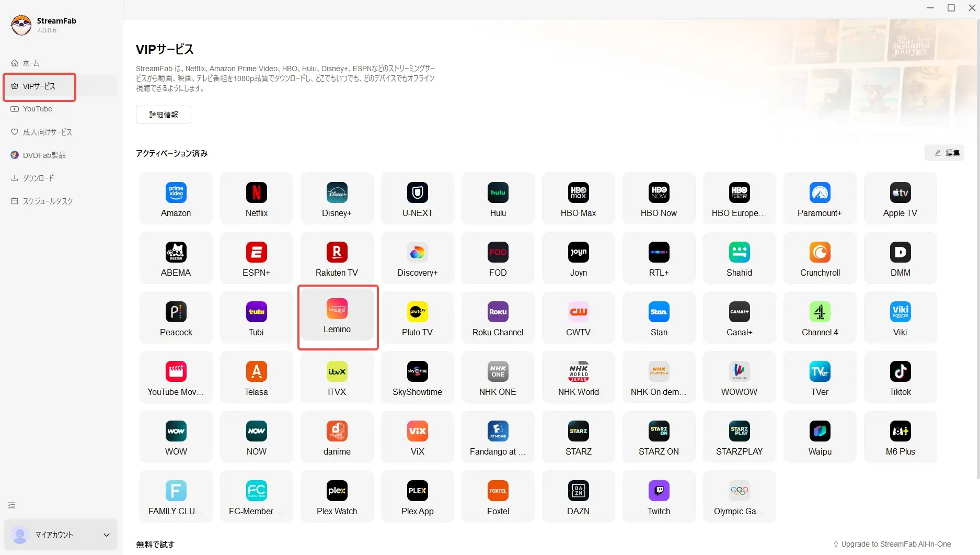Open 成人向けサービス in the sidebar
980x555 pixels.
61,132
